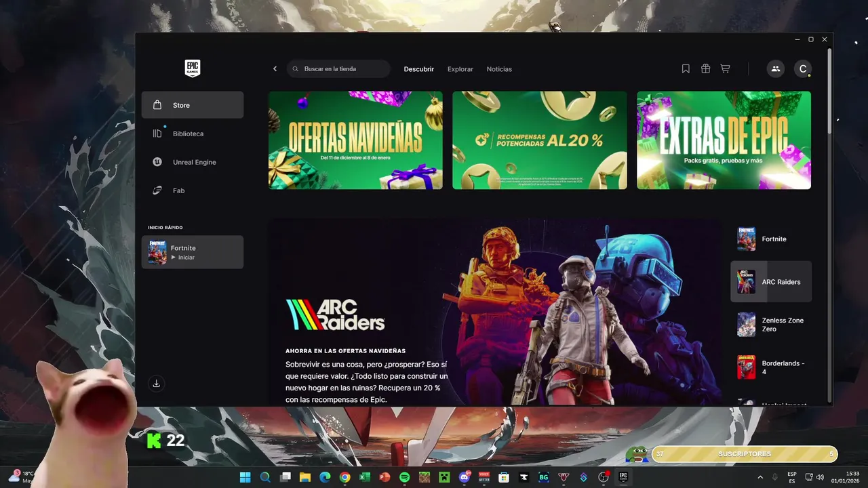The width and height of the screenshot is (868, 488).
Task: Open PowerPoint on the taskbar
Action: (x=384, y=477)
